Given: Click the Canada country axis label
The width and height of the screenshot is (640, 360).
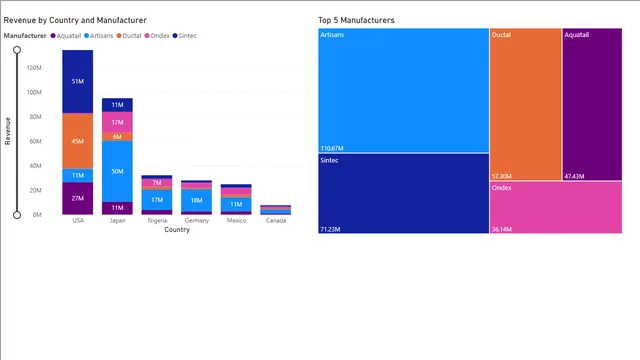Looking at the screenshot, I should click(276, 220).
